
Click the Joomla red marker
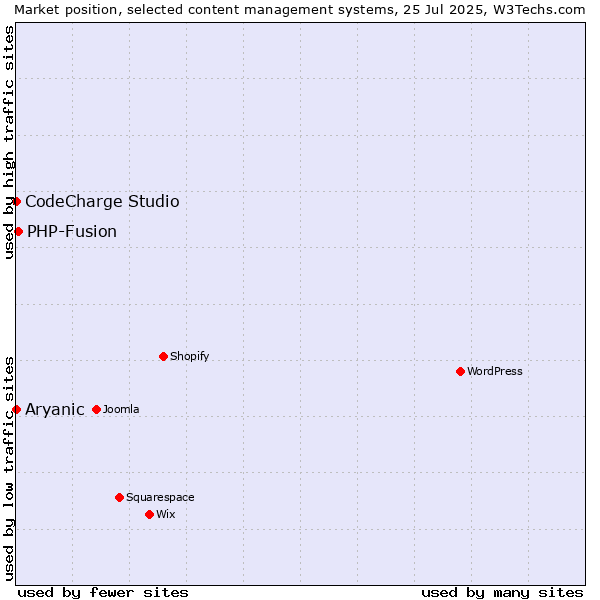tap(96, 409)
